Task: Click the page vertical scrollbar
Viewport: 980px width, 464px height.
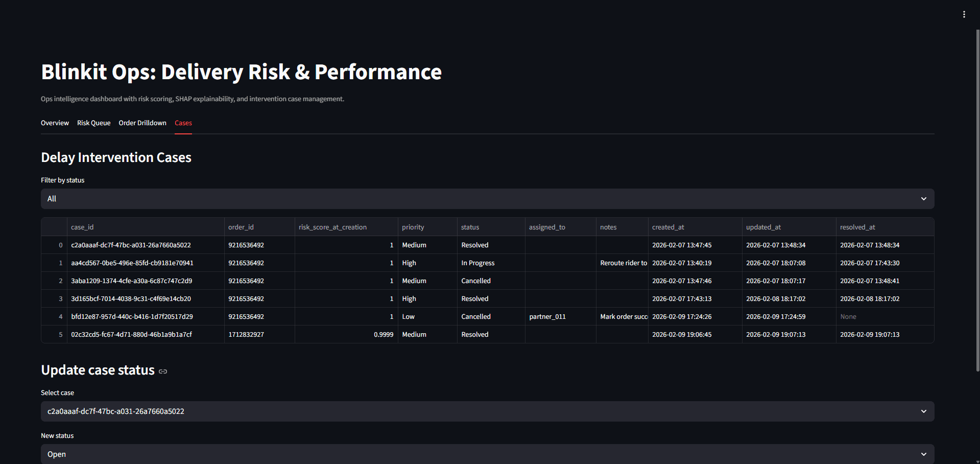Action: pyautogui.click(x=977, y=200)
